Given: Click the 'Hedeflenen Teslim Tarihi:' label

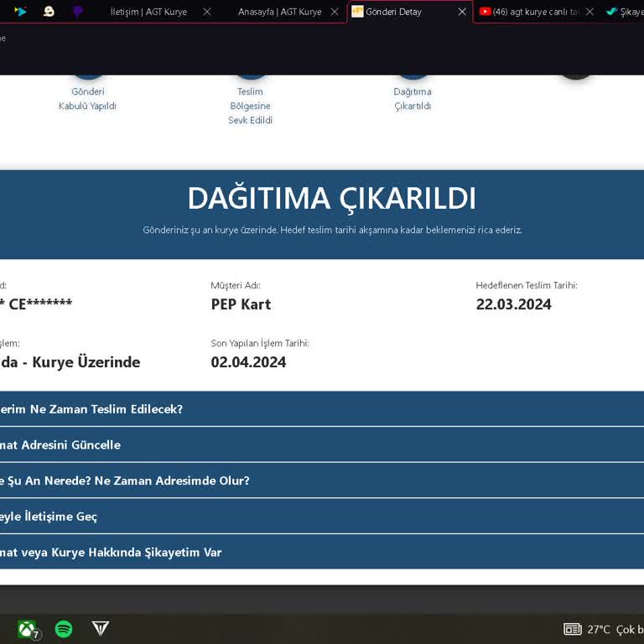Looking at the screenshot, I should (x=527, y=285).
